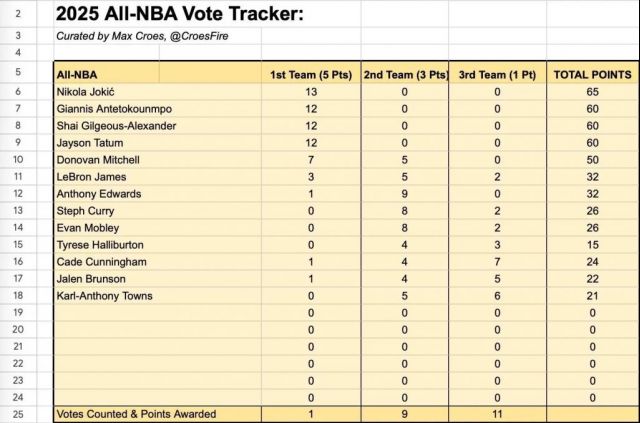Click LeBron James' total points cell
The image size is (640, 423).
[593, 177]
